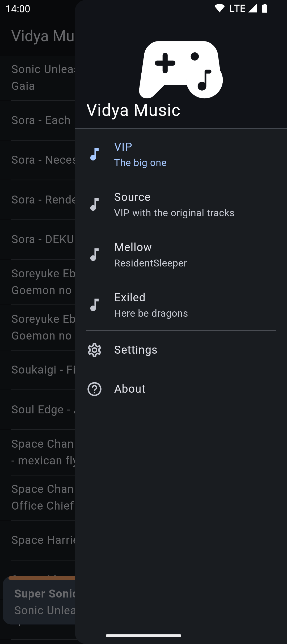
Task: Click the About question mark icon
Action: [x=95, y=389]
